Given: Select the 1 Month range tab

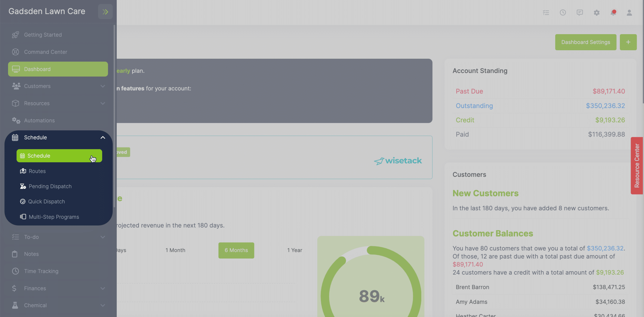Looking at the screenshot, I should tap(175, 250).
